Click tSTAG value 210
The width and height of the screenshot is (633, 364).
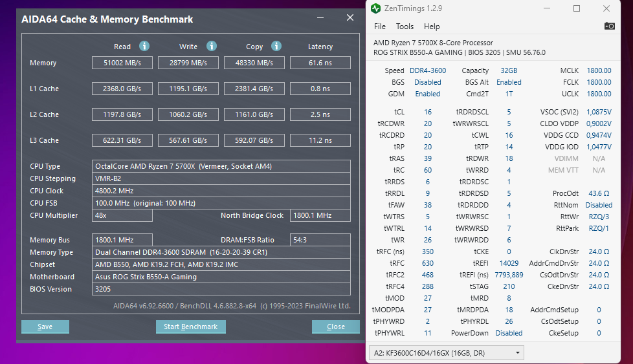click(509, 286)
